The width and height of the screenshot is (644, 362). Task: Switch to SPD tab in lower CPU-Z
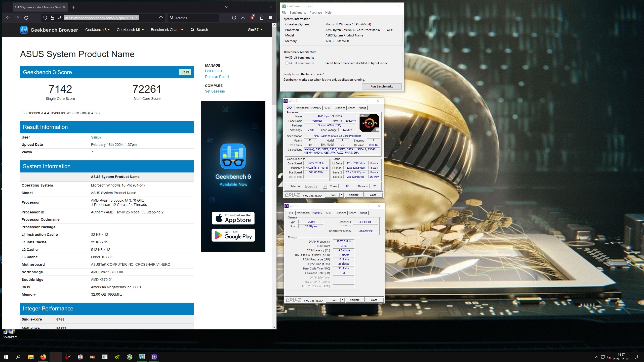click(x=329, y=213)
